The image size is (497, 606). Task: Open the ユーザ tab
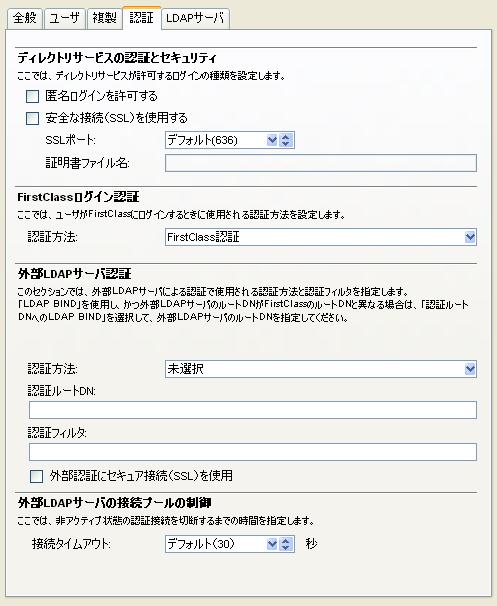tap(65, 18)
